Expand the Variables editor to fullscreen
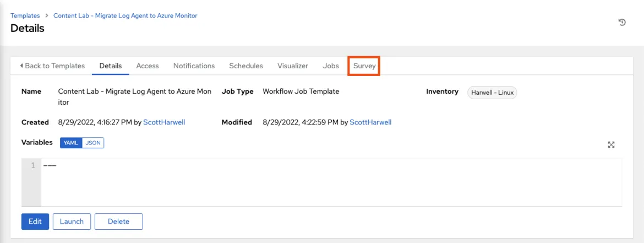The width and height of the screenshot is (644, 243). tap(611, 145)
